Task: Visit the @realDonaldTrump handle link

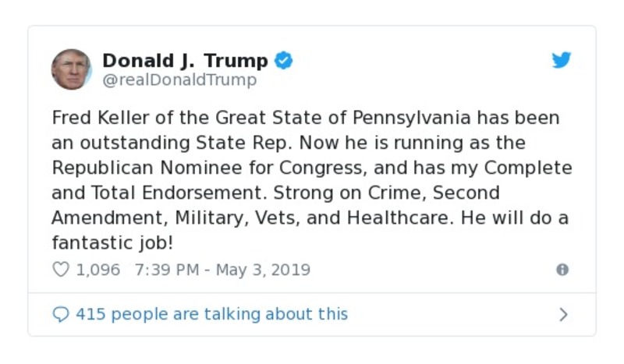Action: (x=179, y=80)
